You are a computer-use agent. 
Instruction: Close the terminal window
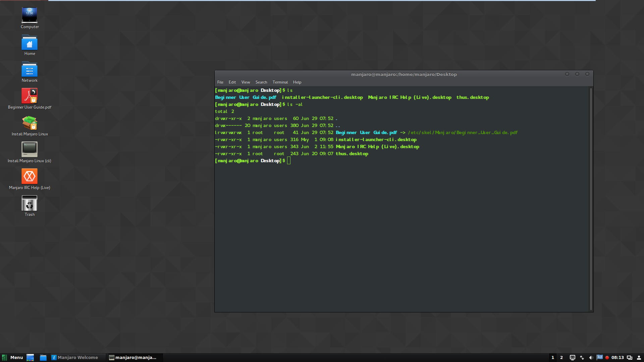[587, 74]
